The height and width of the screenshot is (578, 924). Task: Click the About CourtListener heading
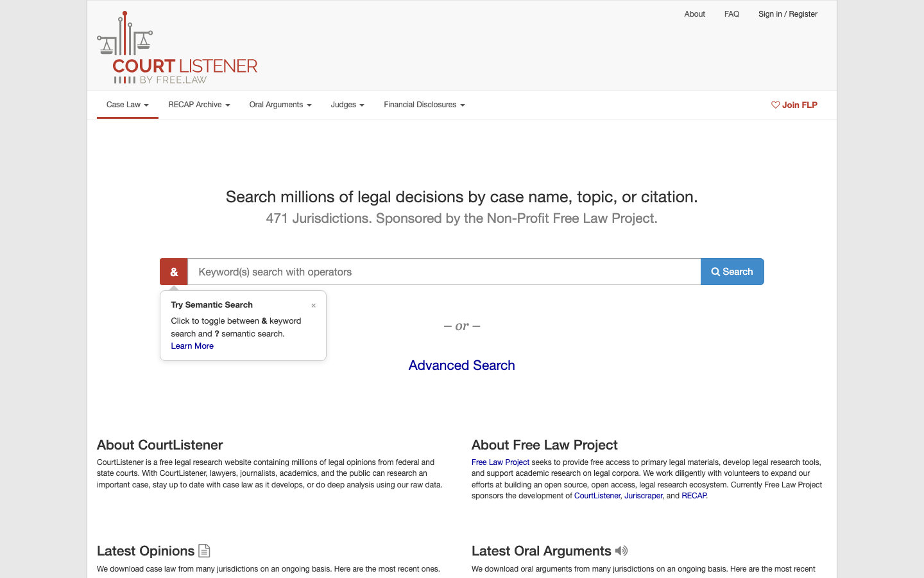(160, 445)
